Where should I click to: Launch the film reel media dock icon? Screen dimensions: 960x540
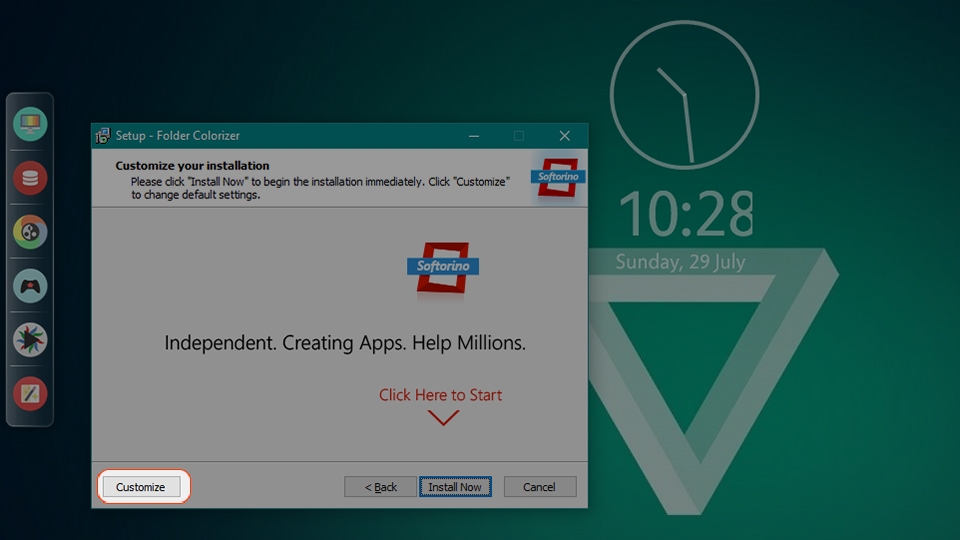tap(30, 232)
